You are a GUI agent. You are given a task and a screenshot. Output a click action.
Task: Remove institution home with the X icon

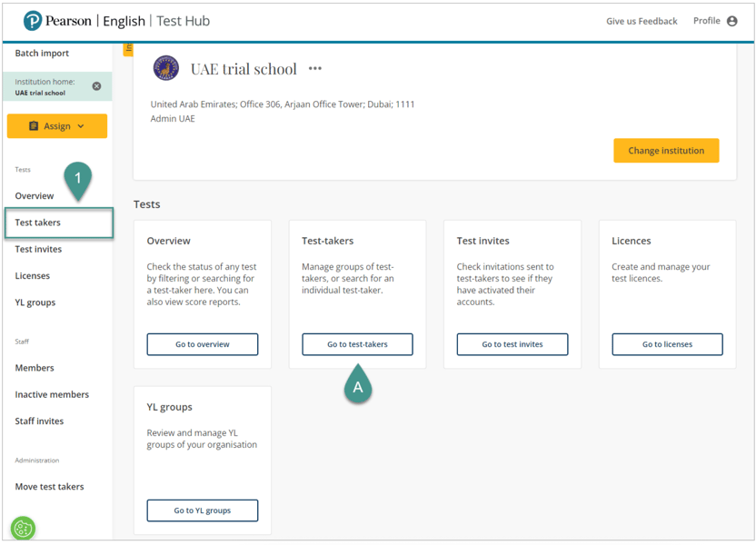tap(97, 86)
